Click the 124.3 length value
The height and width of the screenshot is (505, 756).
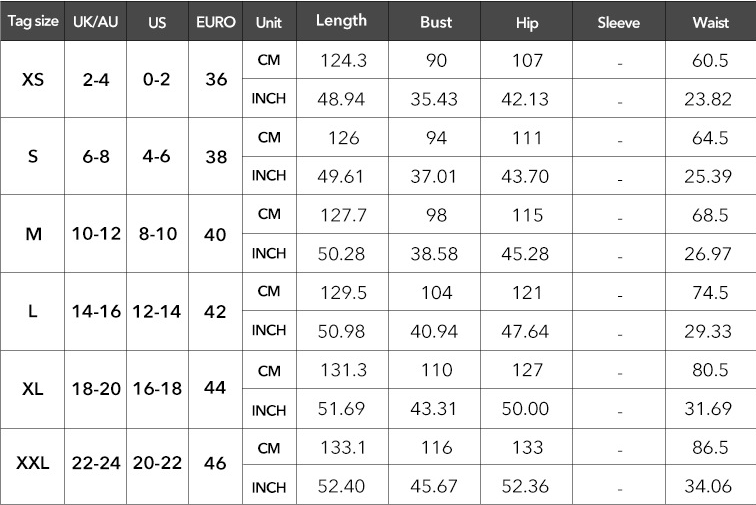(343, 60)
